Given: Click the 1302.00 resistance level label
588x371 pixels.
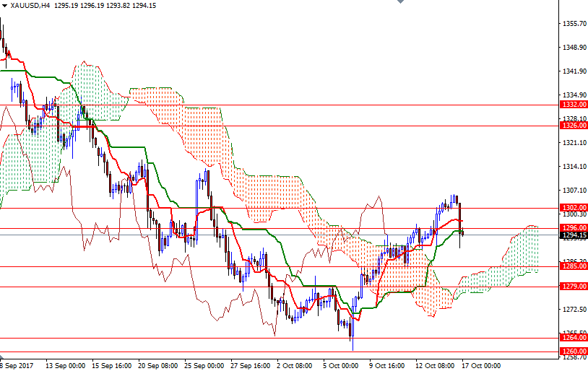Looking at the screenshot, I should click(573, 208).
